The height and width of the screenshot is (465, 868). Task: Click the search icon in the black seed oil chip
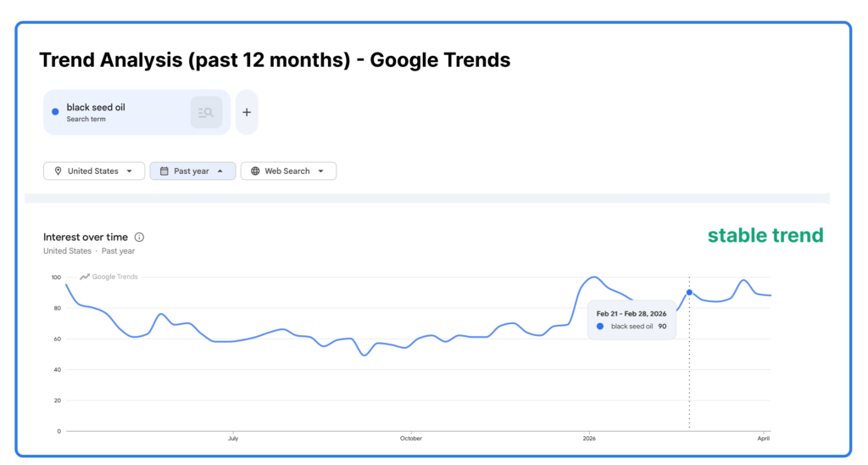(x=206, y=112)
